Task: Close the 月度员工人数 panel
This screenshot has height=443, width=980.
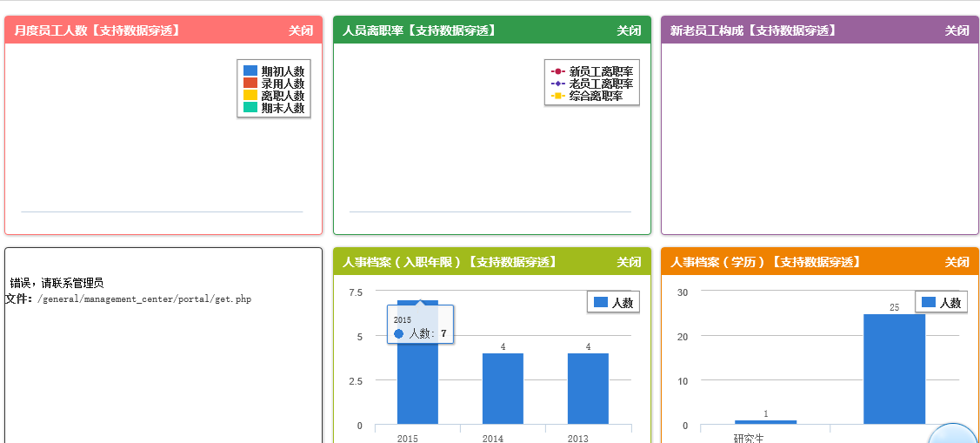Action: click(301, 30)
